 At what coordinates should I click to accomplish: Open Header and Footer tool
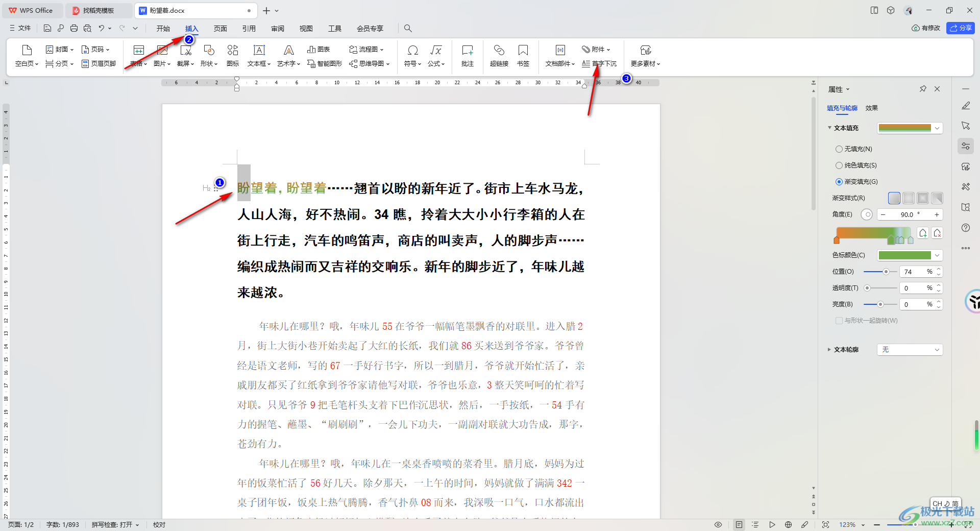pos(99,64)
